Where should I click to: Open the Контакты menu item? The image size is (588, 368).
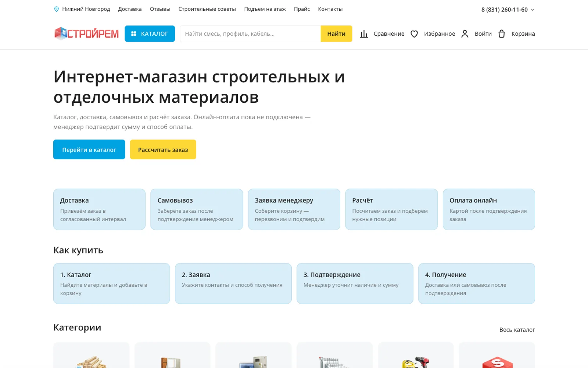(330, 9)
